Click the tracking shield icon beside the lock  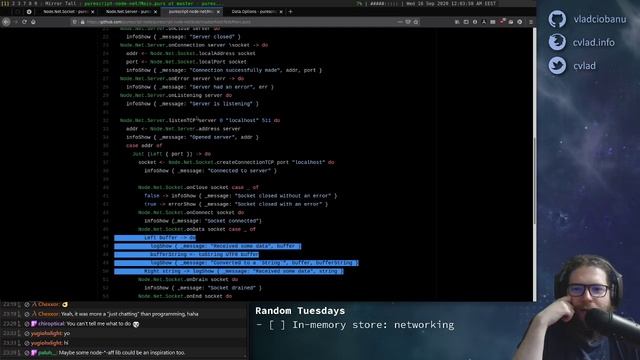[x=75, y=22]
